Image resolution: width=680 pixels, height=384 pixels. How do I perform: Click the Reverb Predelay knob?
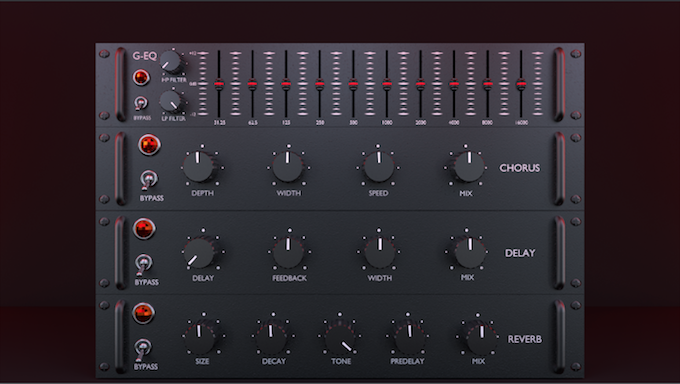tap(408, 337)
